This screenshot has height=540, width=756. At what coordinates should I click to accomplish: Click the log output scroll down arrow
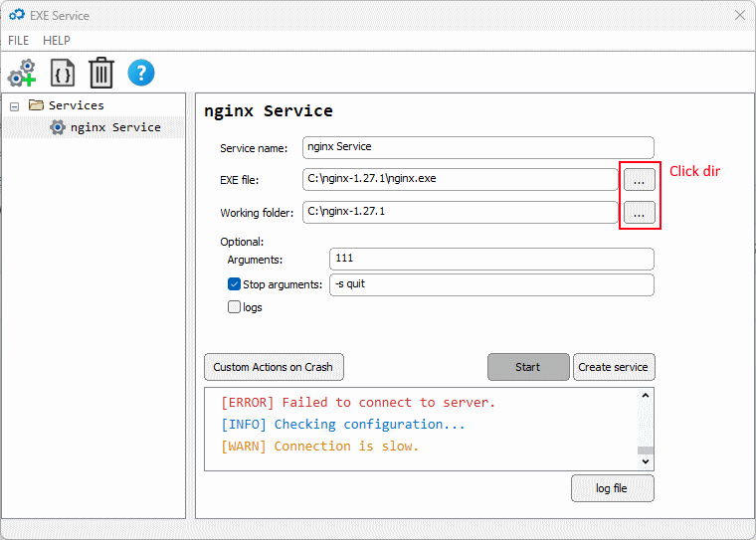(646, 461)
